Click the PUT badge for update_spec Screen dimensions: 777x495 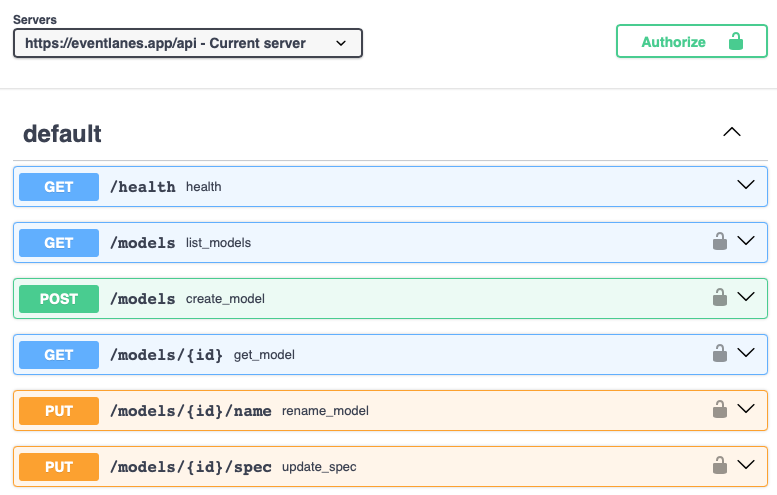click(59, 467)
